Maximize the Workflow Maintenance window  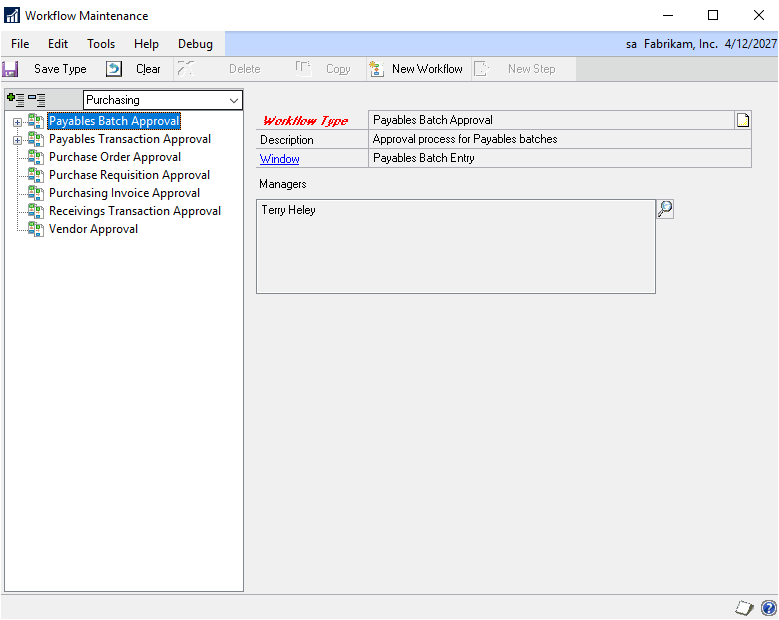click(x=713, y=15)
